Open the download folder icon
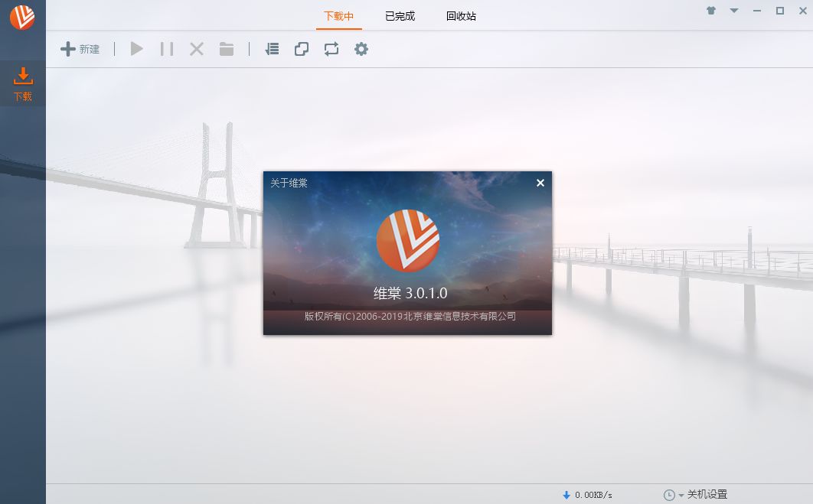Screen dimensions: 813x504 pyautogui.click(x=227, y=49)
